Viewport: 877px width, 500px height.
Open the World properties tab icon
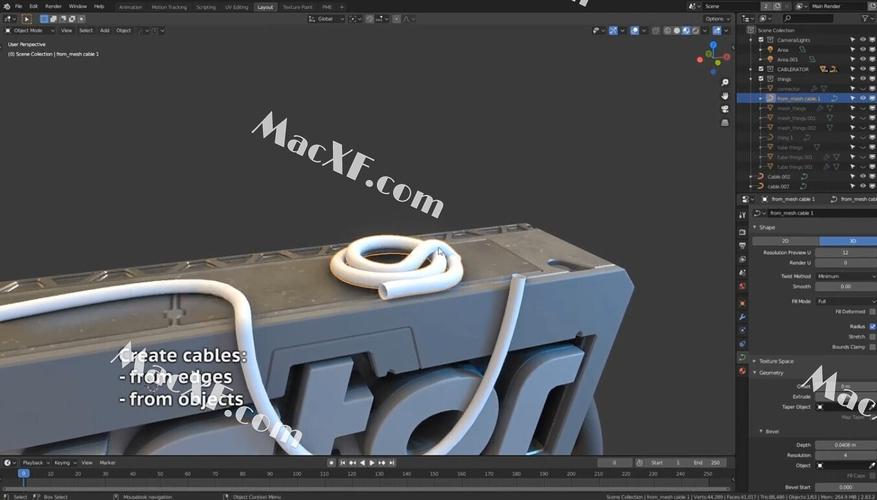[x=742, y=286]
